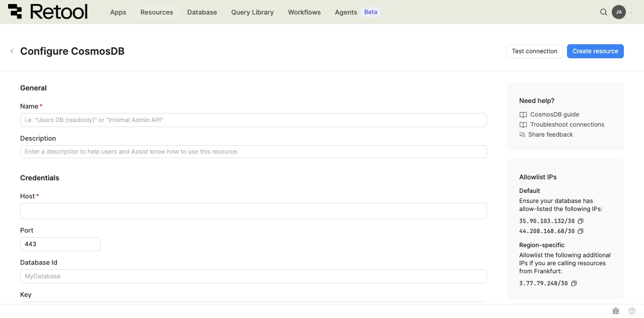Viewport: 644px width, 318px height.
Task: Click the Create resource button
Action: pyautogui.click(x=595, y=51)
